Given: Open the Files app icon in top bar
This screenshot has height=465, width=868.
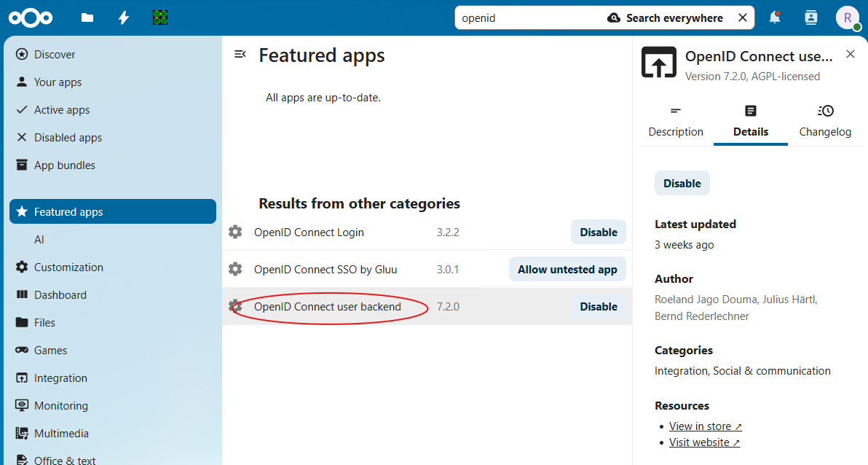Looking at the screenshot, I should tap(87, 18).
